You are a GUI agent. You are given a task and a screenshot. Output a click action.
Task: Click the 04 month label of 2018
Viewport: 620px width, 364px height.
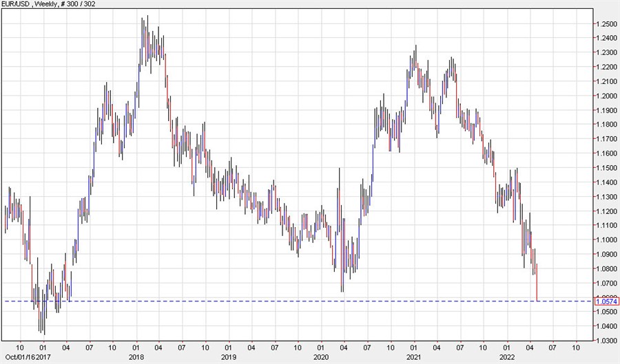pyautogui.click(x=159, y=348)
